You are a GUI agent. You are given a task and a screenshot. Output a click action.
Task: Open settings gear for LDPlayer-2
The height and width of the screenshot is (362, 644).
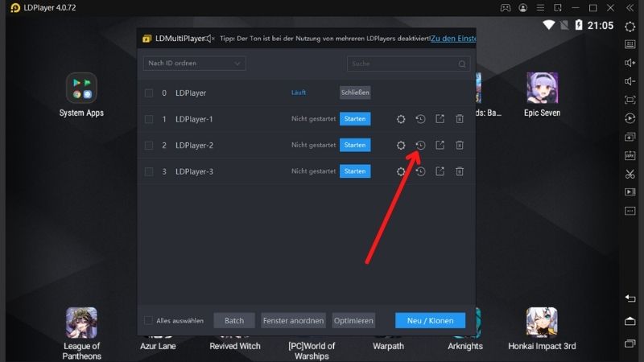coord(401,146)
